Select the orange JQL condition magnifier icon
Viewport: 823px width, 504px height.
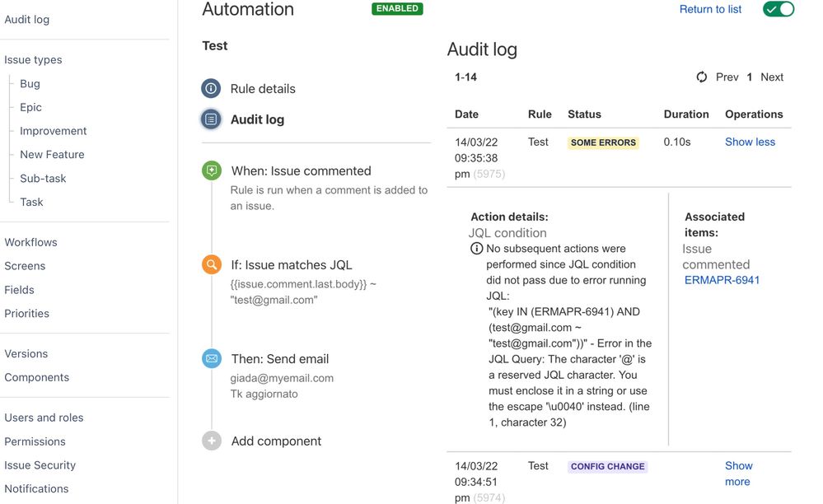pos(212,265)
